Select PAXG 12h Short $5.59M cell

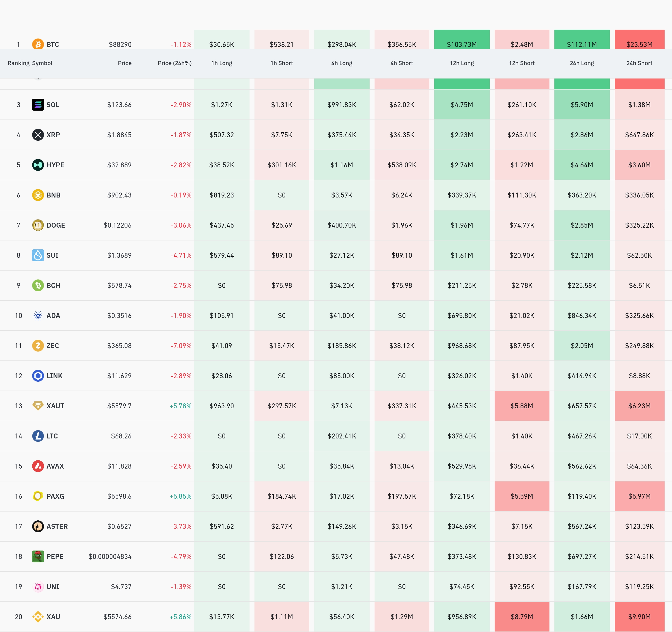pyautogui.click(x=522, y=496)
